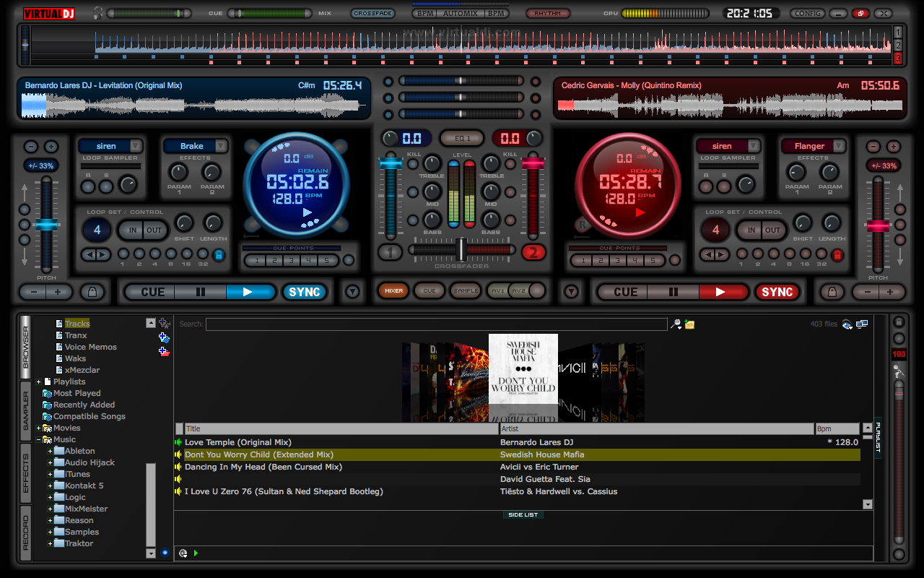The image size is (924, 578).
Task: Expand the Movies tree node
Action: [39, 428]
